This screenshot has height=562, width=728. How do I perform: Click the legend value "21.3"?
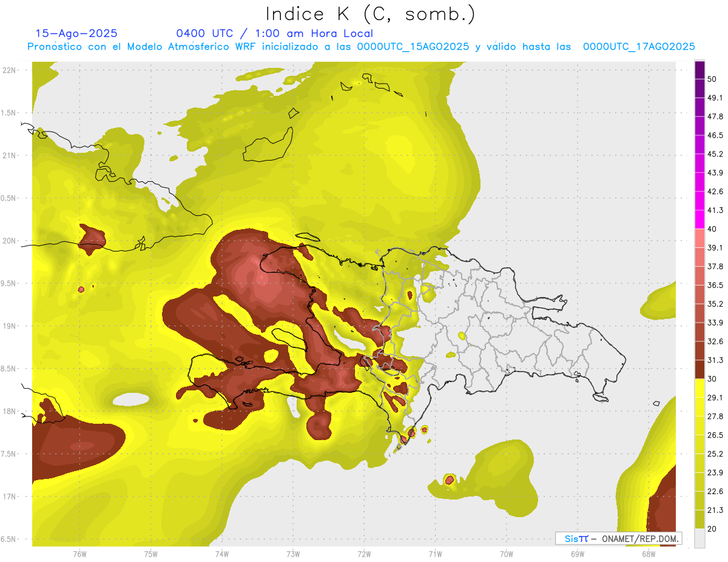pos(715,510)
